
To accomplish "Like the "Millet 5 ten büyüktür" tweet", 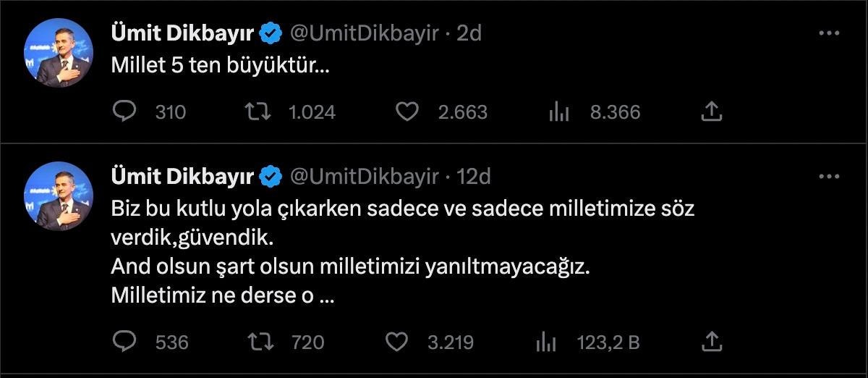I will (408, 112).
